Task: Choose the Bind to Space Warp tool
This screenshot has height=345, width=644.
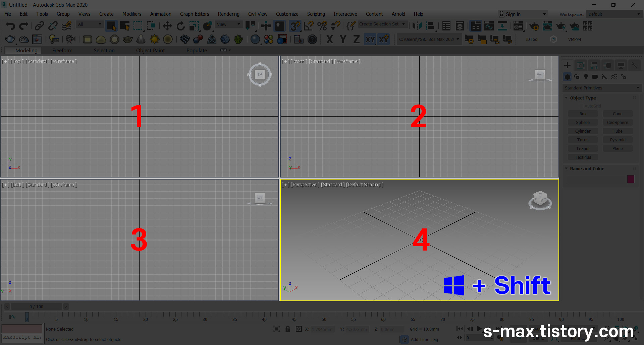Action: [67, 26]
